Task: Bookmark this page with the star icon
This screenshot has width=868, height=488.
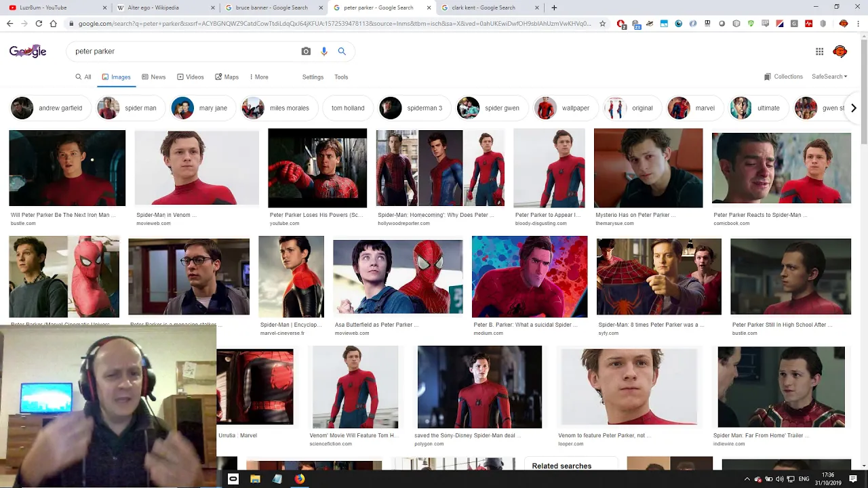Action: pyautogui.click(x=602, y=24)
